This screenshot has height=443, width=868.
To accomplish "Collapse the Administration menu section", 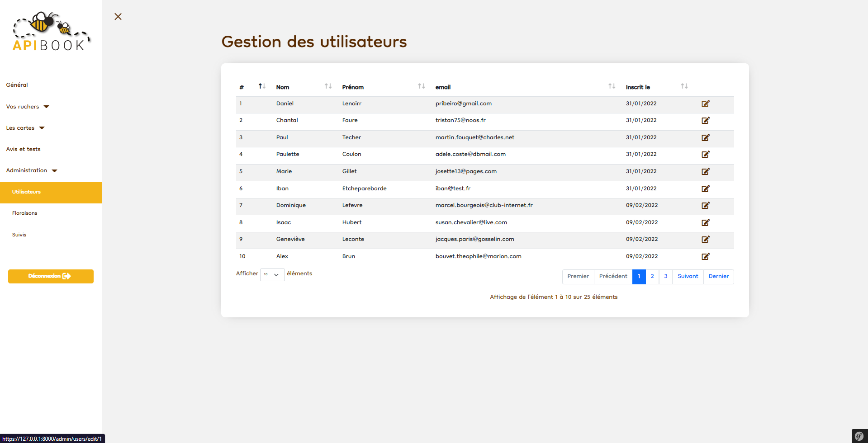I will point(32,170).
